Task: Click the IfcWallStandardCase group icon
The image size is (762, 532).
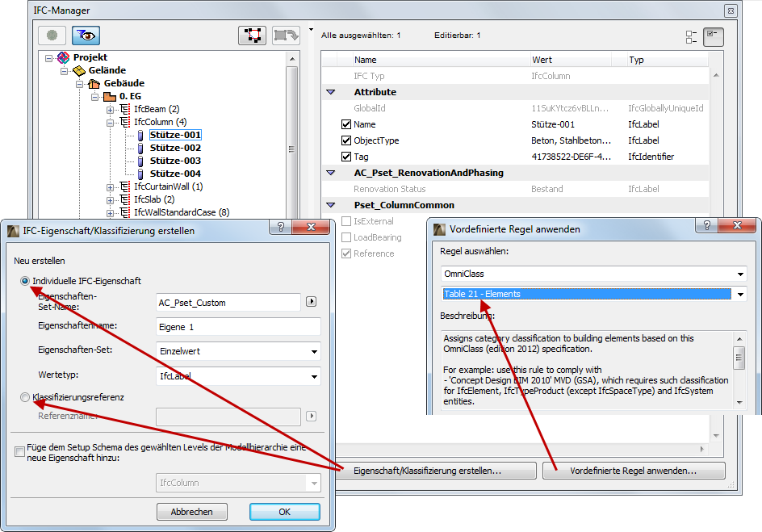Action: (x=125, y=212)
